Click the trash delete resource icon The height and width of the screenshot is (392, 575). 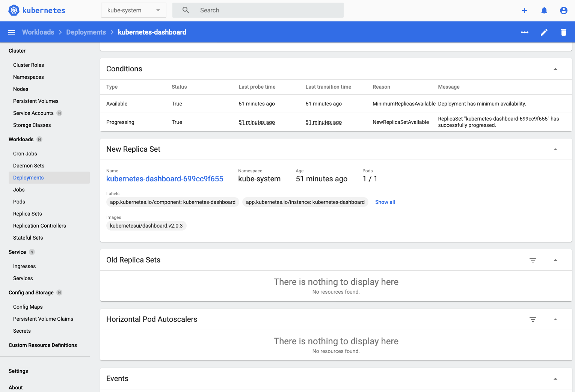pos(564,32)
